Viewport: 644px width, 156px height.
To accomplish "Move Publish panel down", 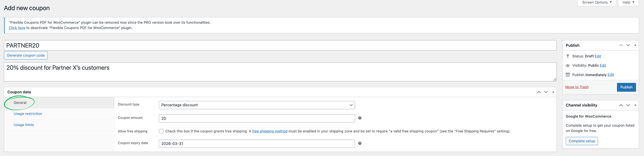I will [628, 45].
